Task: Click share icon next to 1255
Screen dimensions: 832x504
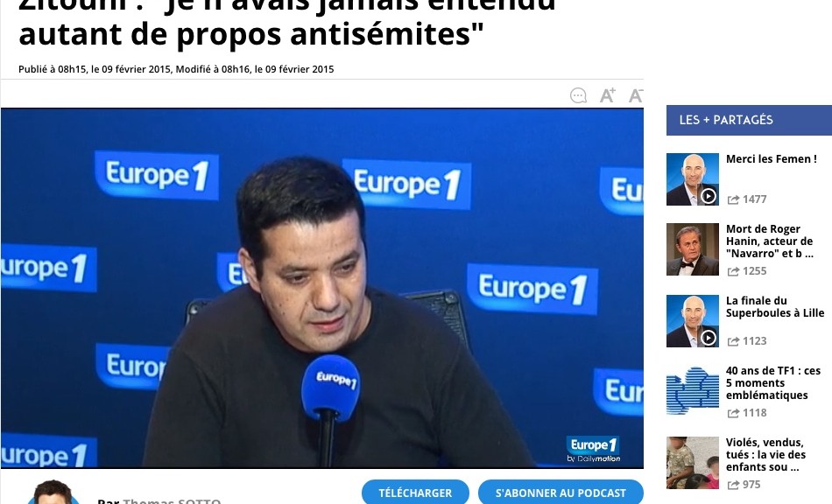Action: coord(733,271)
